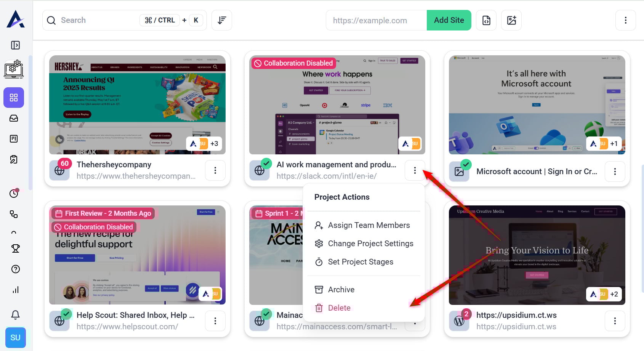The width and height of the screenshot is (644, 351).
Task: Open the help question mark icon
Action: point(15,269)
